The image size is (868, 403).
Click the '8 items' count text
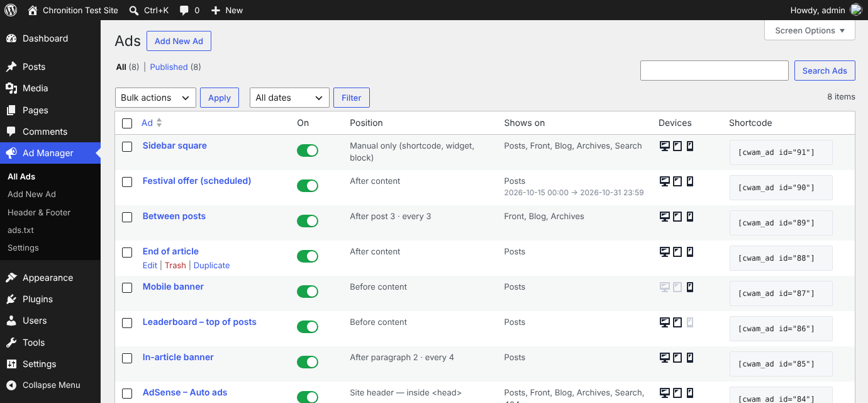point(841,97)
